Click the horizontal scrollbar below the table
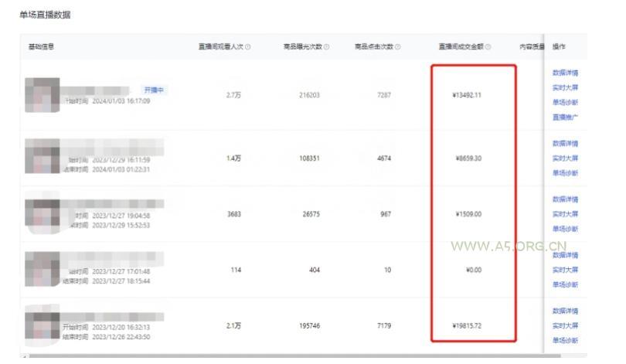Screen dimensions: 626x364 [x=294, y=355]
